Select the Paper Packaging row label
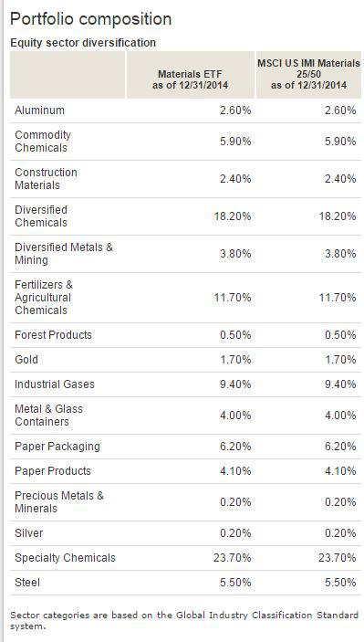This screenshot has width=364, height=642. point(57,447)
